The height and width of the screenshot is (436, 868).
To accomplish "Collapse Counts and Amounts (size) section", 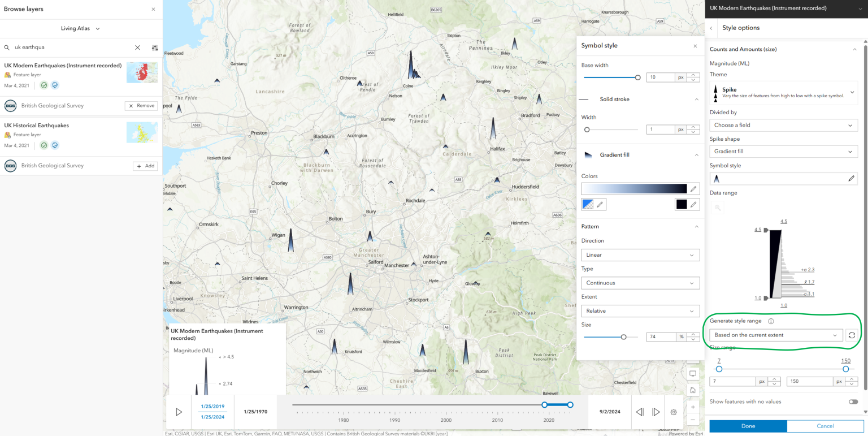I will click(854, 49).
